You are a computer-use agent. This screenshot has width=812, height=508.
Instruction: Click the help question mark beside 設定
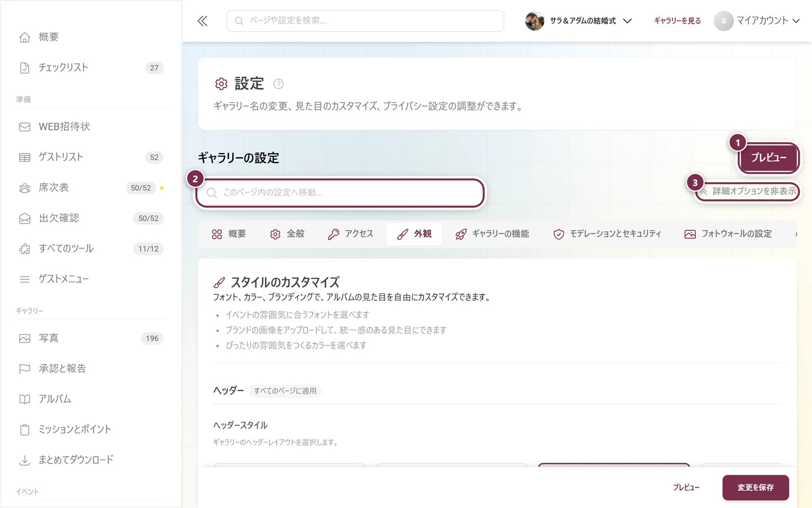point(279,84)
